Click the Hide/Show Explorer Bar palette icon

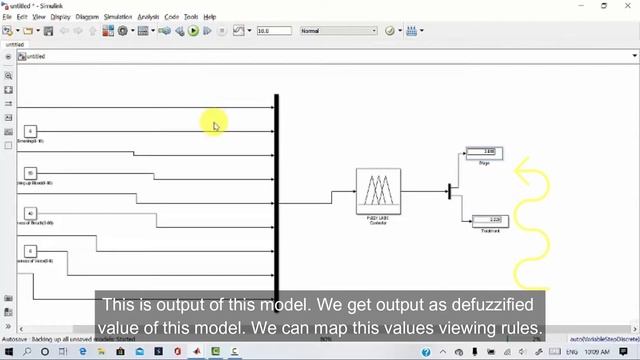8,57
